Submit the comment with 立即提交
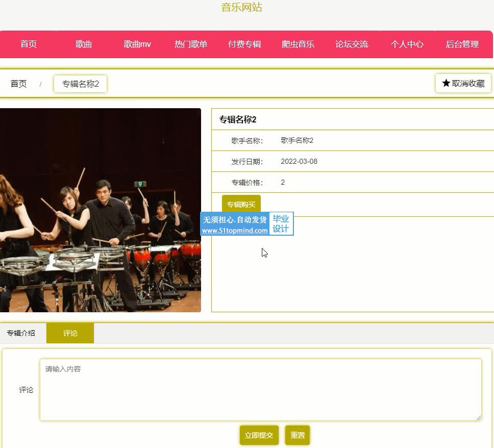 (x=259, y=435)
